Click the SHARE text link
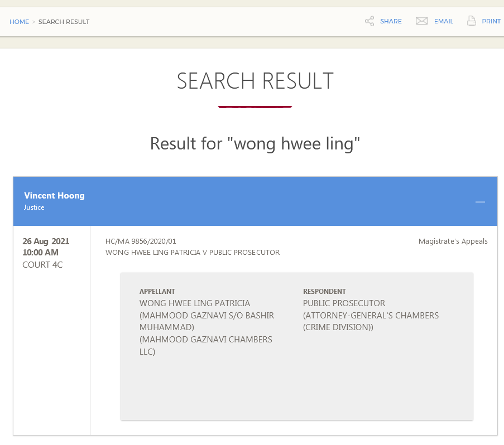This screenshot has height=445, width=504. point(391,21)
